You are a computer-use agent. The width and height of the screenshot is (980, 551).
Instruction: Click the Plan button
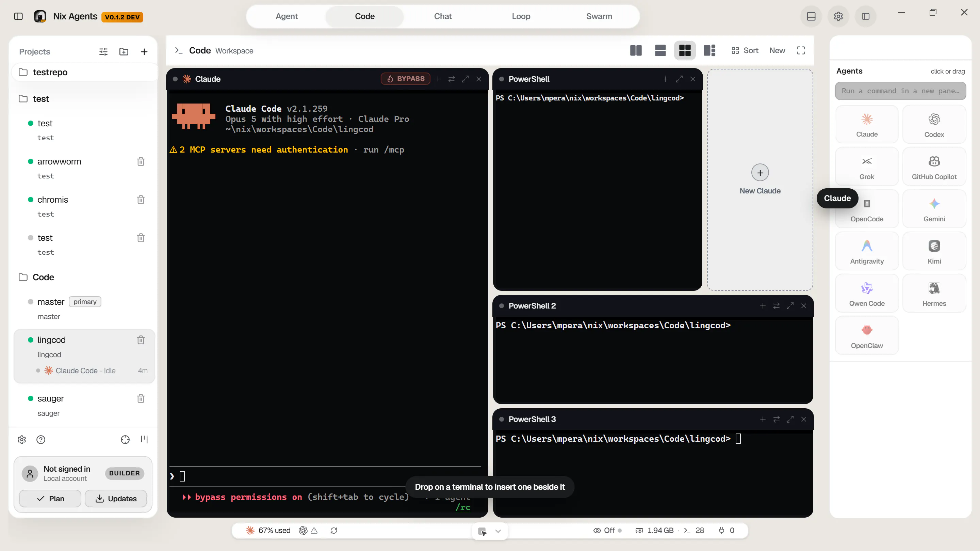click(50, 499)
